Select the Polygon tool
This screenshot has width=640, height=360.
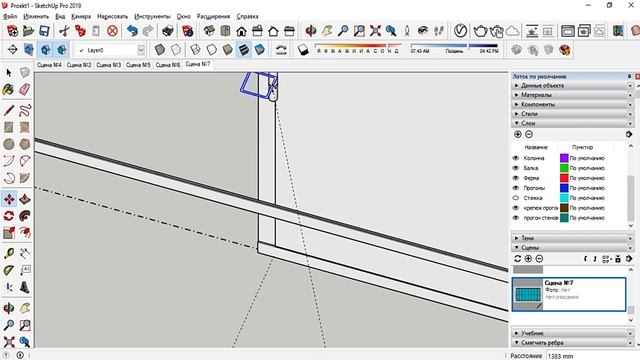pos(24,144)
